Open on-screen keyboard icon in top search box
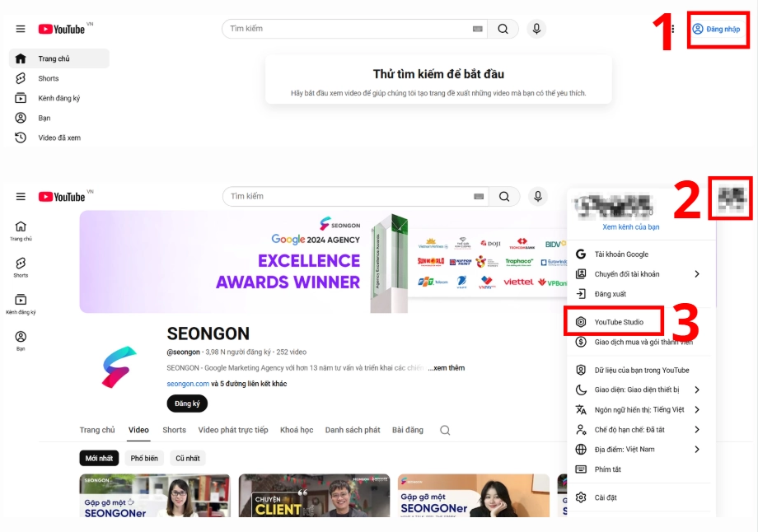 (478, 29)
